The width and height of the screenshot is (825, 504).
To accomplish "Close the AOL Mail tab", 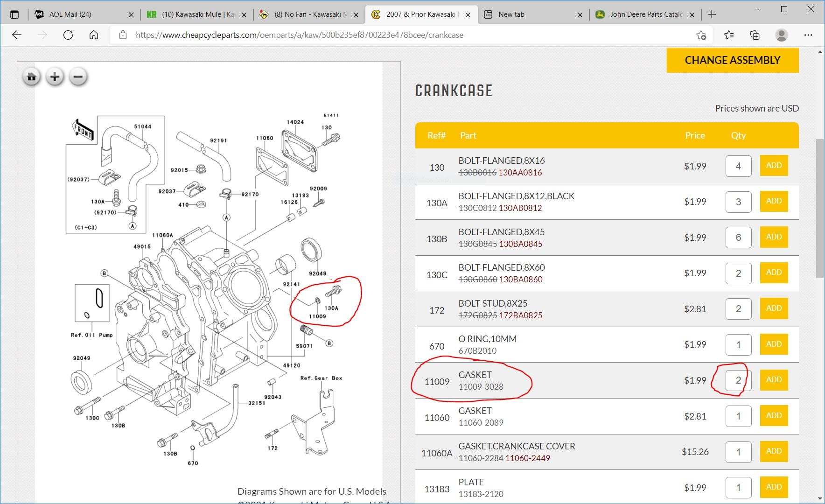I will pos(131,15).
